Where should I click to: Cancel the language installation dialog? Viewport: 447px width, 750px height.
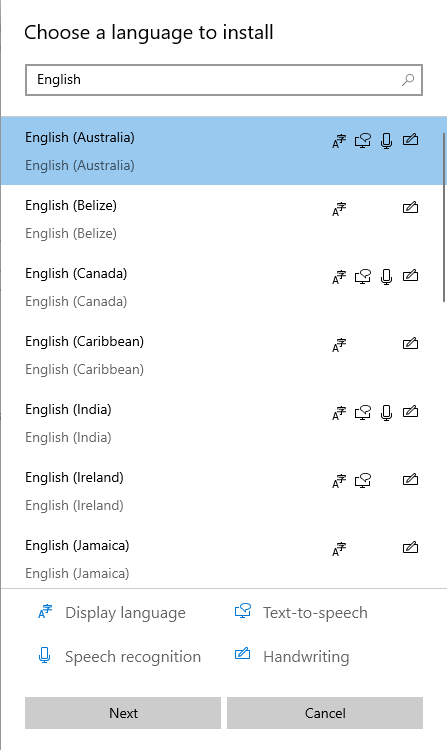(x=325, y=713)
